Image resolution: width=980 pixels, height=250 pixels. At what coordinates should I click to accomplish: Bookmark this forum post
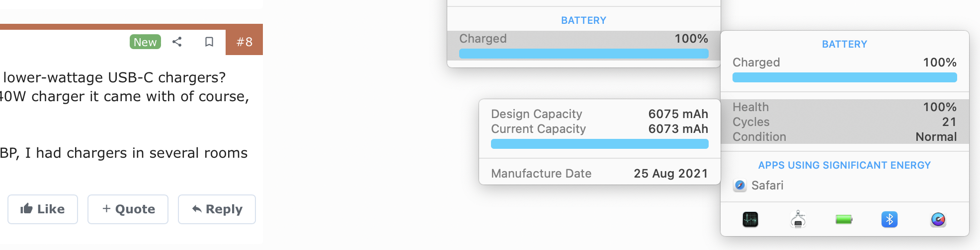[x=209, y=42]
